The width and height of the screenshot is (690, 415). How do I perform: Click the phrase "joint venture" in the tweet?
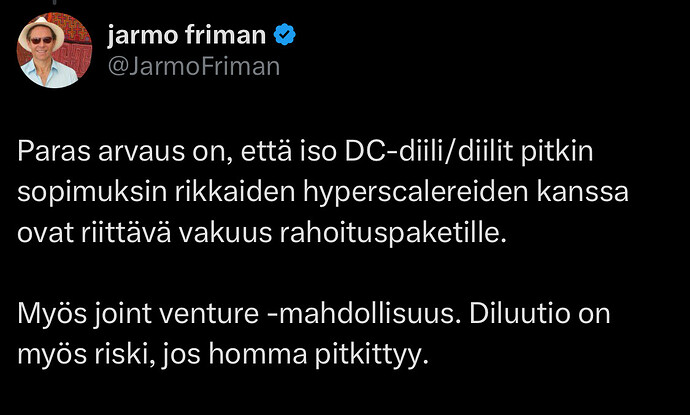(174, 314)
